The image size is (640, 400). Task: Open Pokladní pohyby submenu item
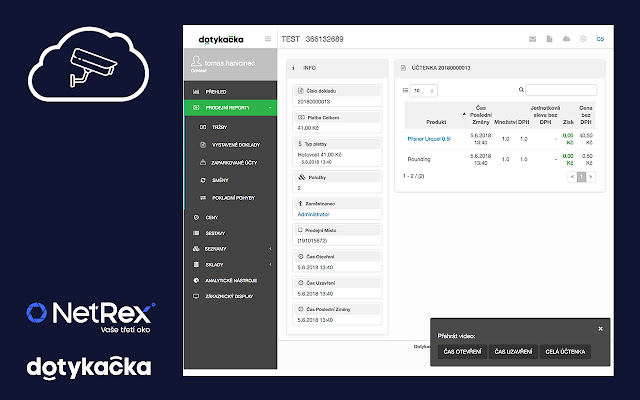click(x=231, y=198)
